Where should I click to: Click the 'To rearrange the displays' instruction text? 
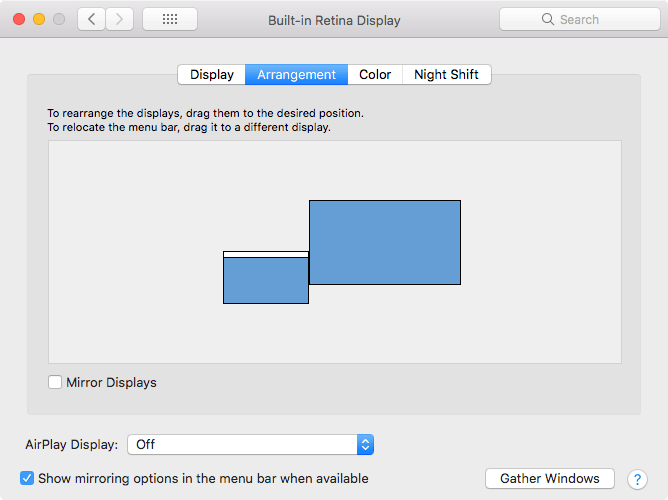(x=205, y=113)
